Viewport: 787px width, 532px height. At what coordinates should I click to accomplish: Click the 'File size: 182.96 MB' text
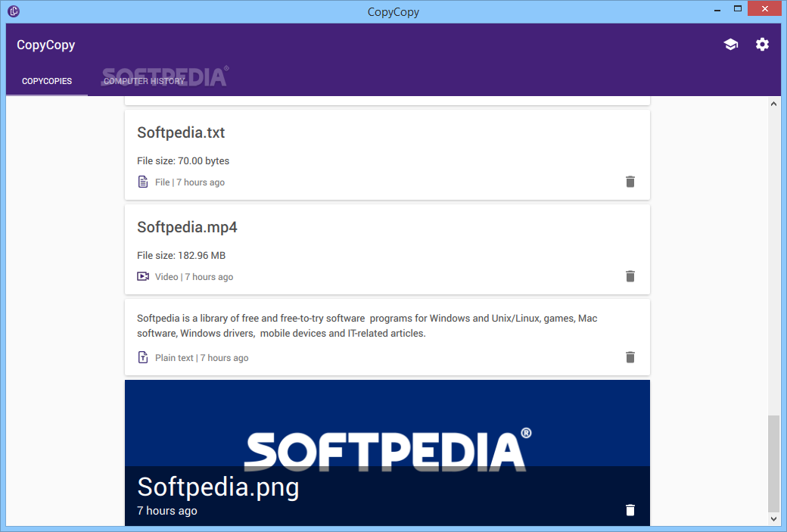pyautogui.click(x=181, y=256)
